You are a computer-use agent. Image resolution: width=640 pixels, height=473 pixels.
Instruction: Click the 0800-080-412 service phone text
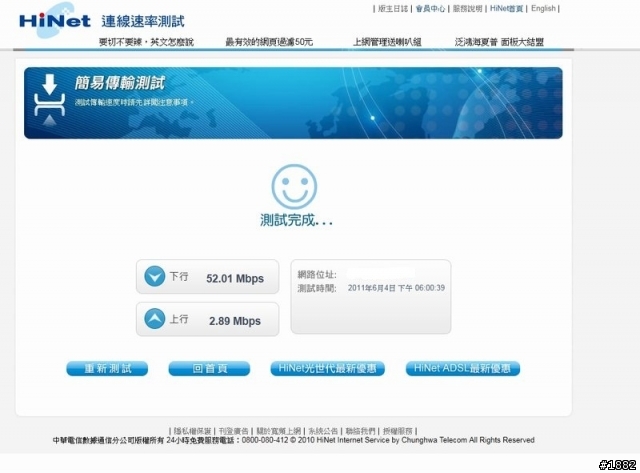[265, 440]
